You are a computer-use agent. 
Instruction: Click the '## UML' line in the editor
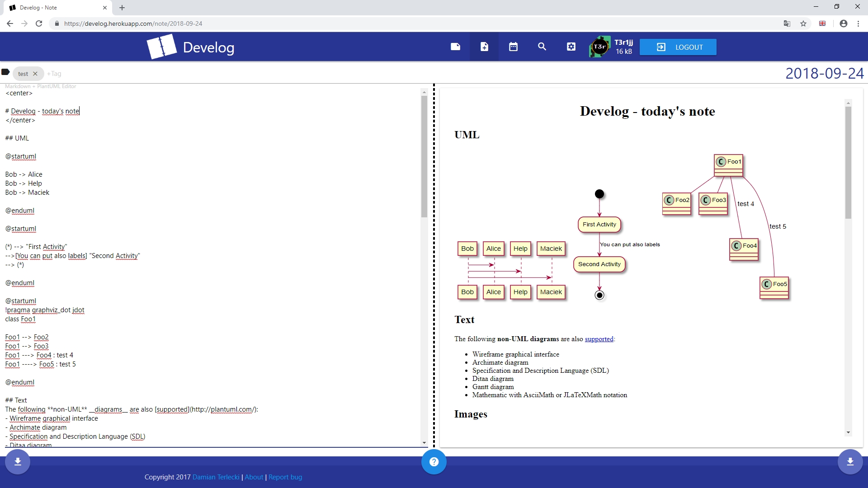coord(17,138)
